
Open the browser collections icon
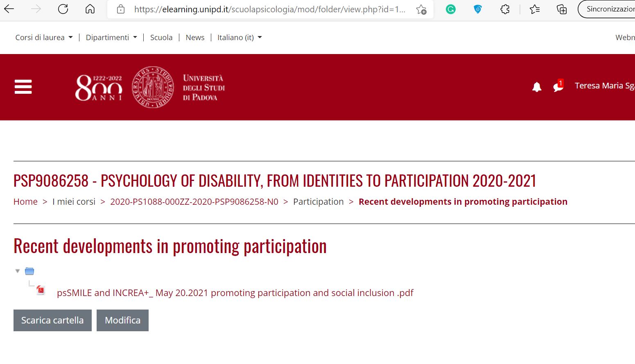[x=562, y=9]
